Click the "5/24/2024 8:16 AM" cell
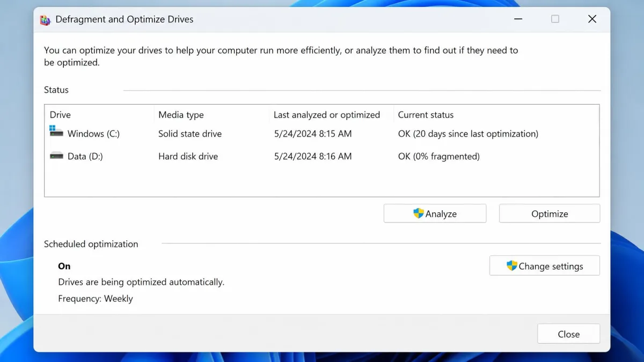 [x=313, y=157]
